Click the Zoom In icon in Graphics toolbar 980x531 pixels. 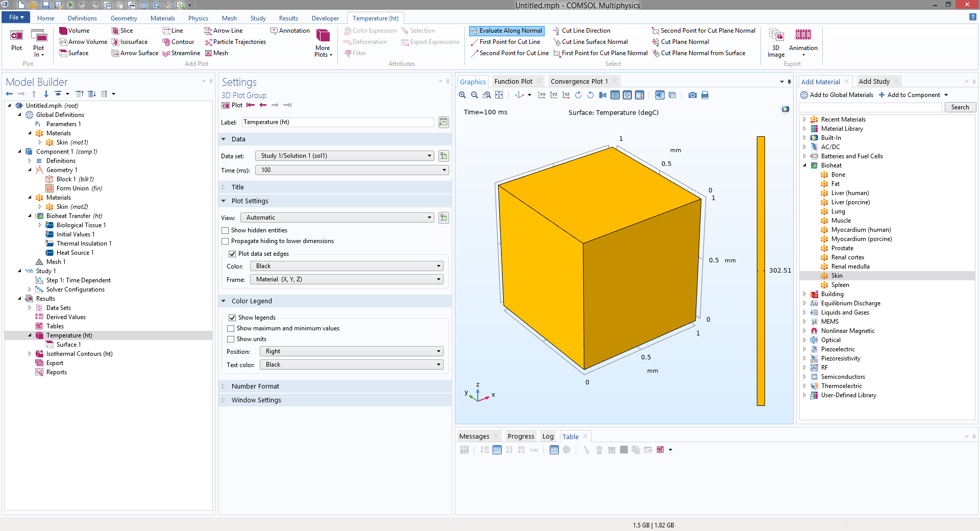tap(462, 95)
